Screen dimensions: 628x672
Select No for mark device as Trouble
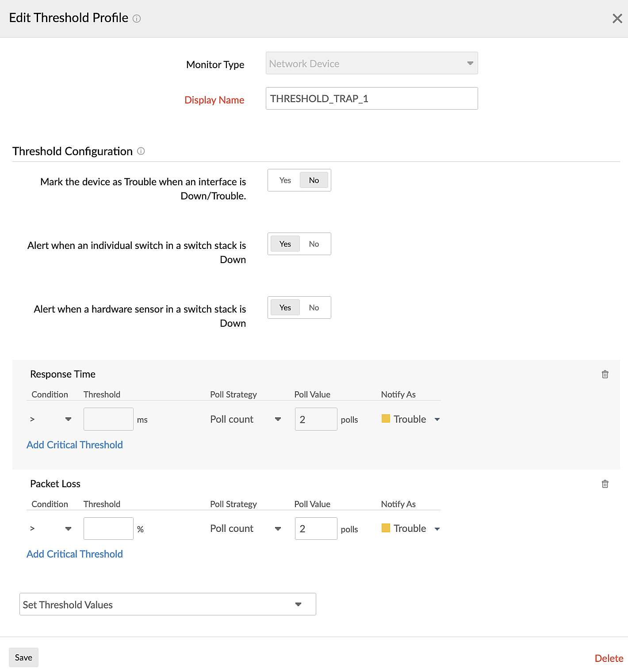pos(314,180)
